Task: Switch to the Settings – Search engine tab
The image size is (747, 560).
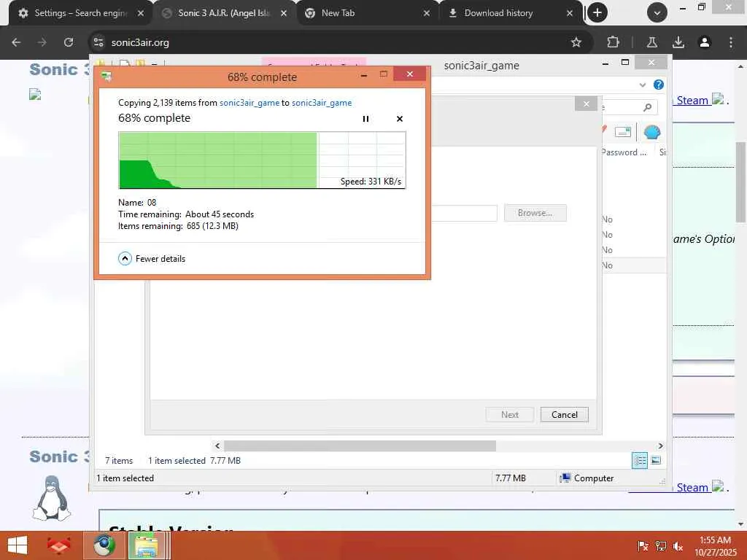Action: tap(80, 13)
